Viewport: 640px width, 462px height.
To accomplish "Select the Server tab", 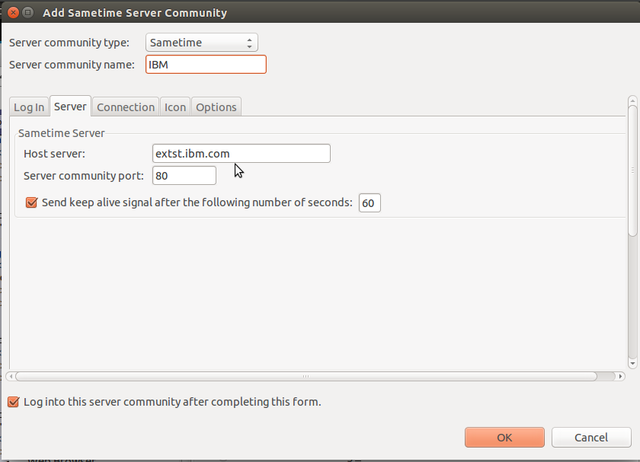I will (70, 106).
